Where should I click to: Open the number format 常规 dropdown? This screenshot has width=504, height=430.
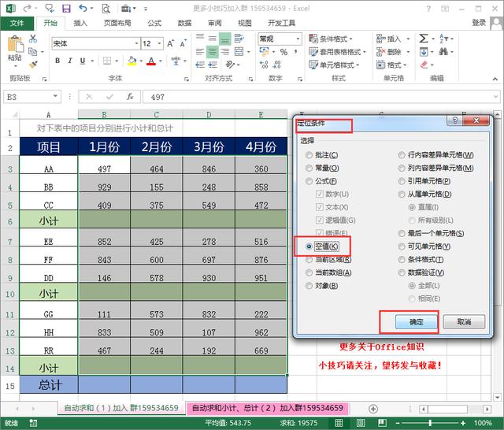click(298, 39)
